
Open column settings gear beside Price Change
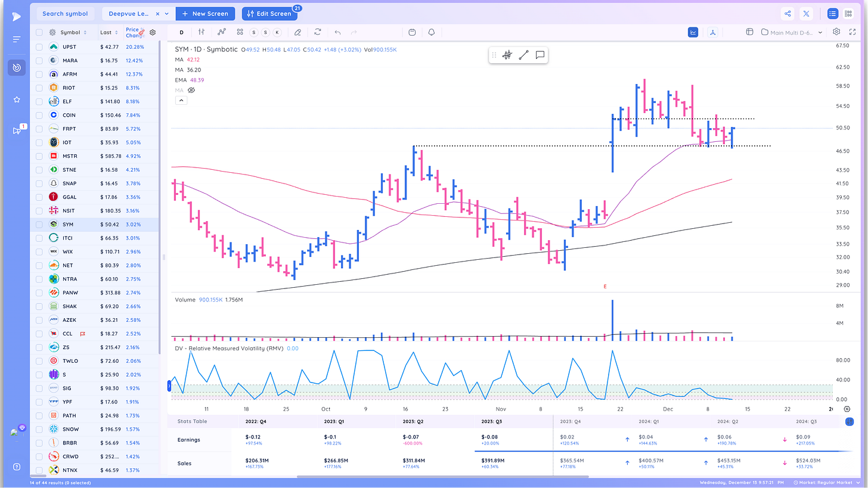click(x=153, y=33)
